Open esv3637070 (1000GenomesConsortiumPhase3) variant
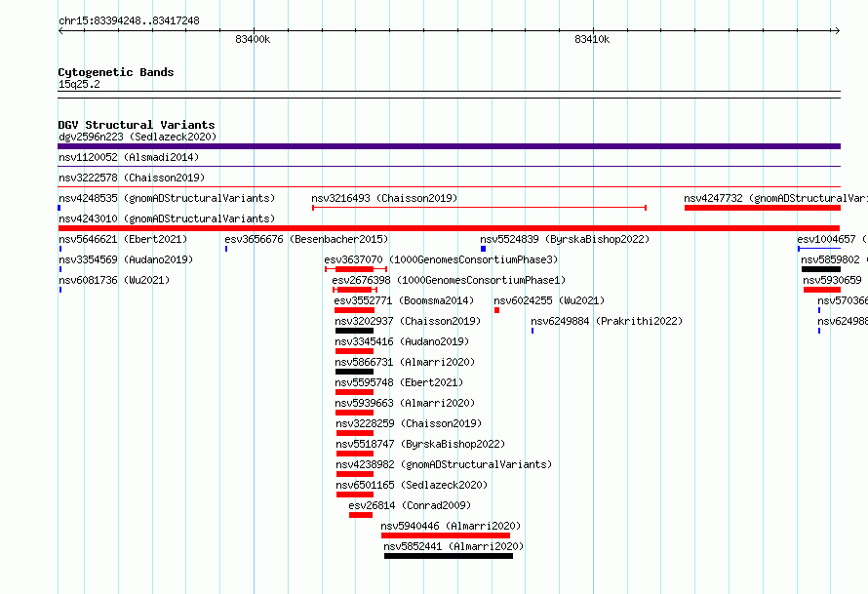Image resolution: width=868 pixels, height=594 pixels. pos(441,259)
